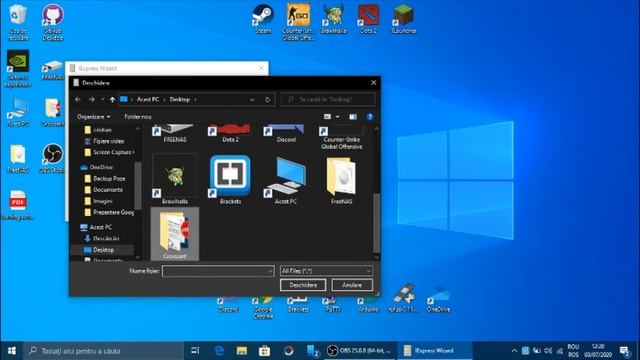Click the PDF file on desktop

[18, 205]
